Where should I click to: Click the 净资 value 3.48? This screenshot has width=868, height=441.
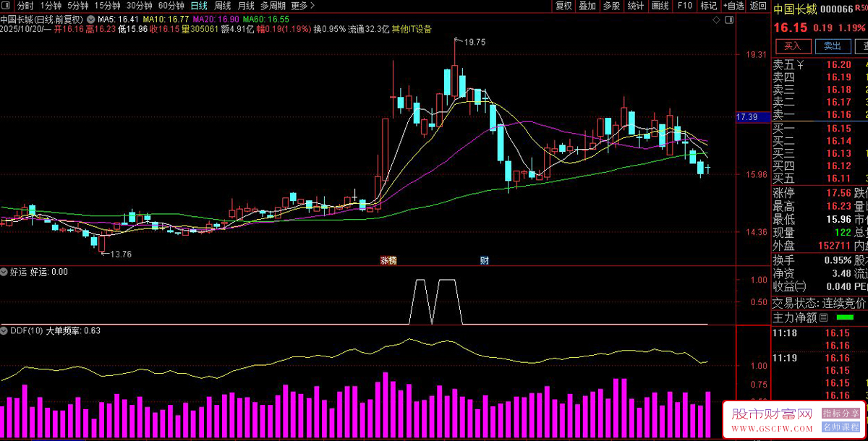841,273
